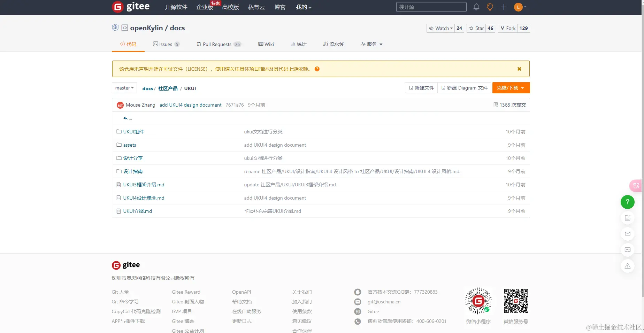This screenshot has width=644, height=333.
Task: Click the Fork button
Action: point(508,28)
